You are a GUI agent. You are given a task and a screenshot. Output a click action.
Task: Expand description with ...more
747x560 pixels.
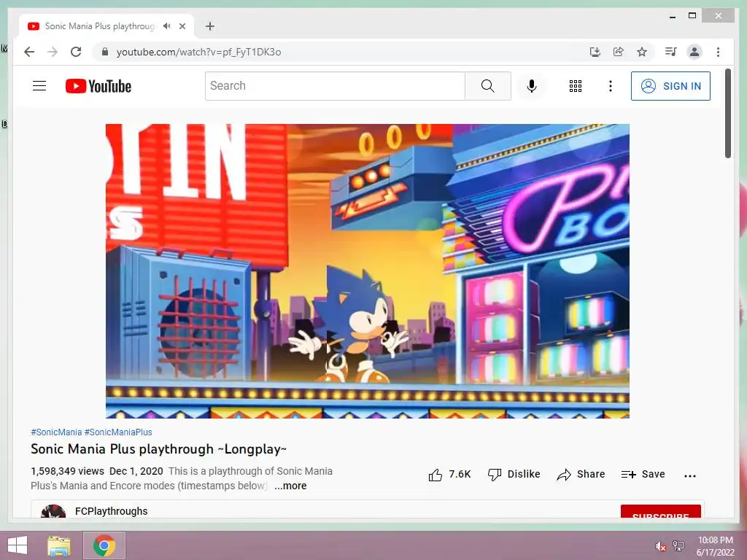pos(290,486)
